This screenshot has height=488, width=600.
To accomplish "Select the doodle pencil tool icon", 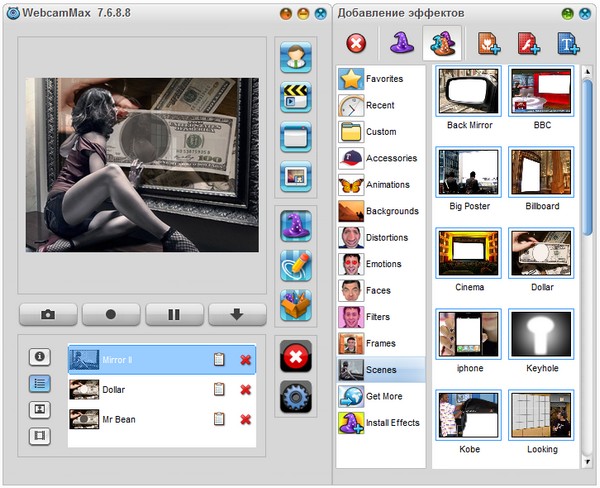I will (296, 265).
